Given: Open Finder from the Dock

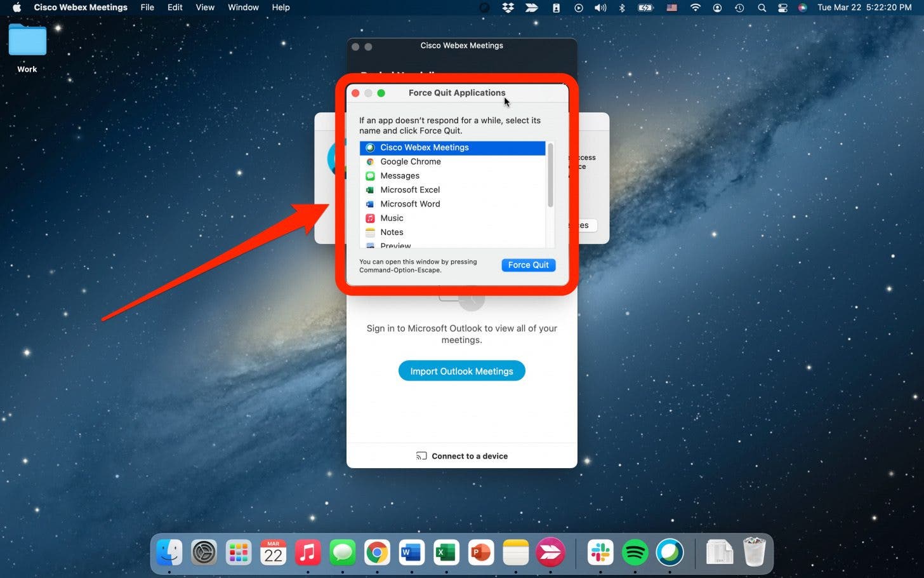Looking at the screenshot, I should (169, 553).
